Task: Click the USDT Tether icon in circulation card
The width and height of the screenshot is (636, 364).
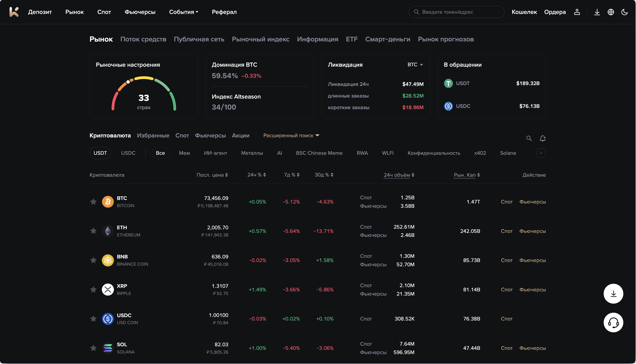Action: click(448, 83)
